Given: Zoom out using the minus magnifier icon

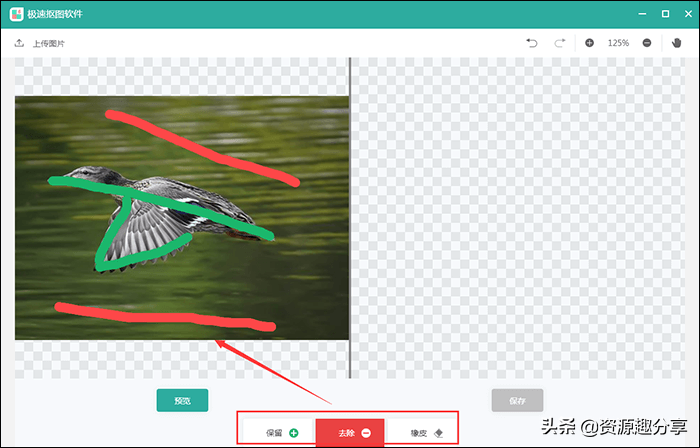Looking at the screenshot, I should [x=646, y=43].
